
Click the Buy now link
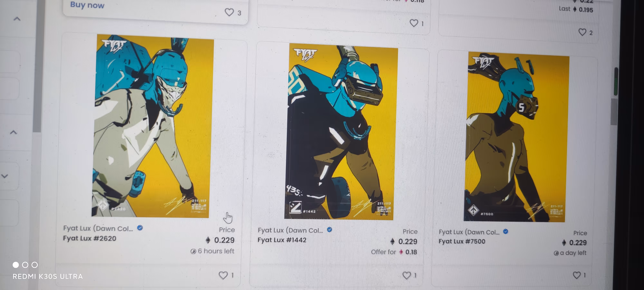(87, 5)
